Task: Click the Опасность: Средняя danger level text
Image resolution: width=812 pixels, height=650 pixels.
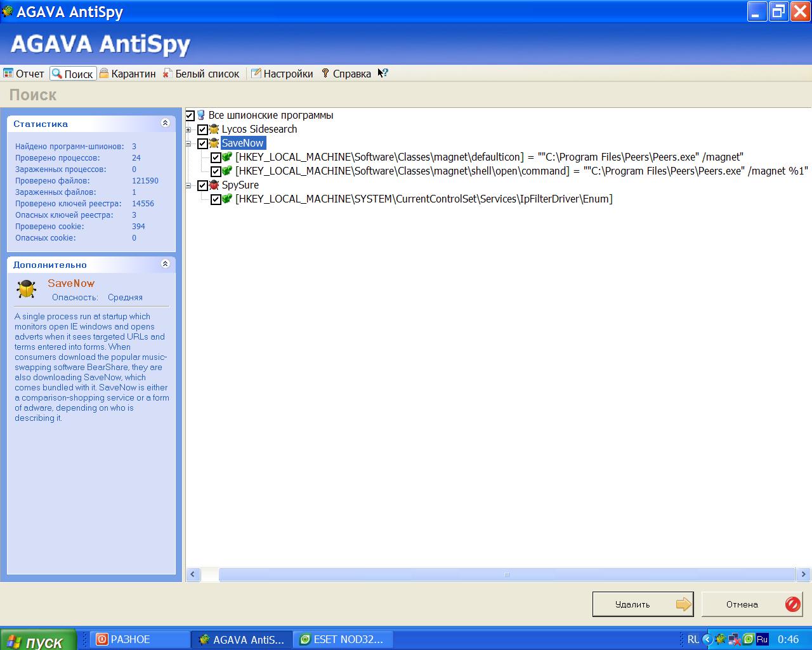Action: 97,298
